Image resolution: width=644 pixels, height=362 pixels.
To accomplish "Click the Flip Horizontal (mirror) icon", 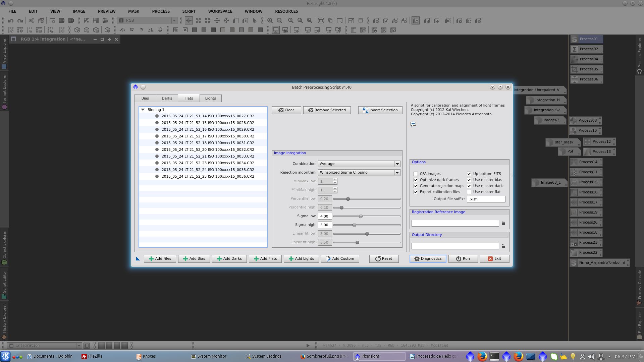I will tap(151, 30).
